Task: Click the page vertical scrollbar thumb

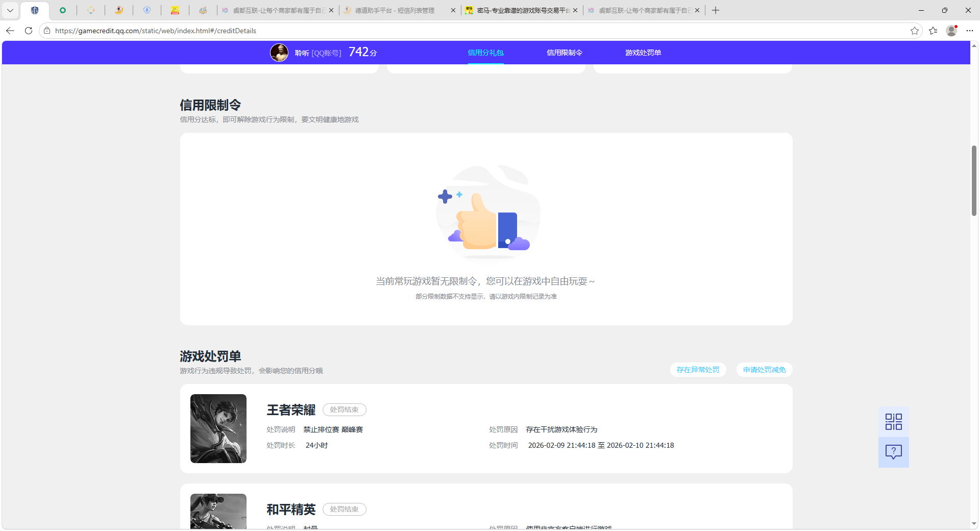Action: point(974,181)
